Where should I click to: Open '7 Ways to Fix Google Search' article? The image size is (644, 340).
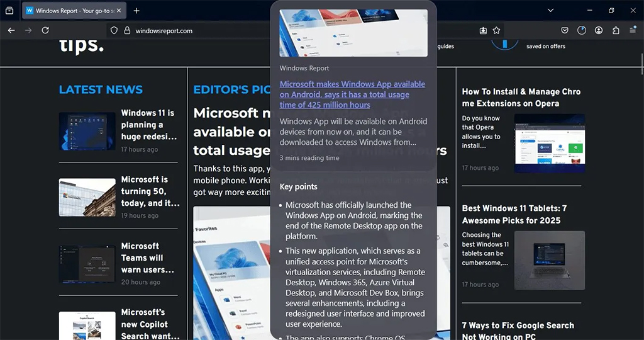[x=518, y=330]
